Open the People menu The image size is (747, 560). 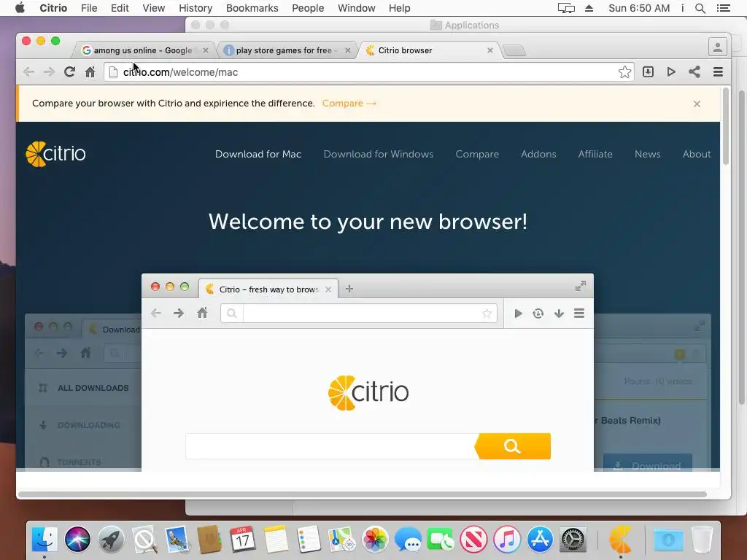(308, 8)
